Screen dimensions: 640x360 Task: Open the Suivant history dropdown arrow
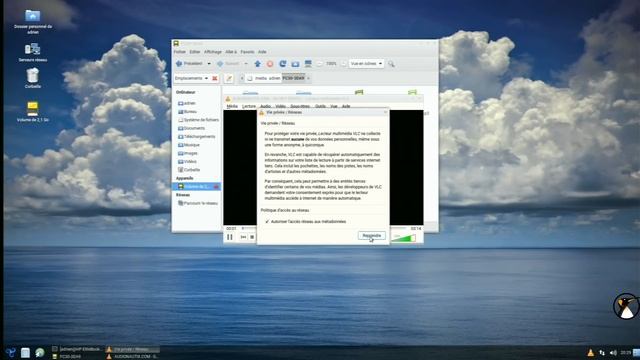point(246,64)
